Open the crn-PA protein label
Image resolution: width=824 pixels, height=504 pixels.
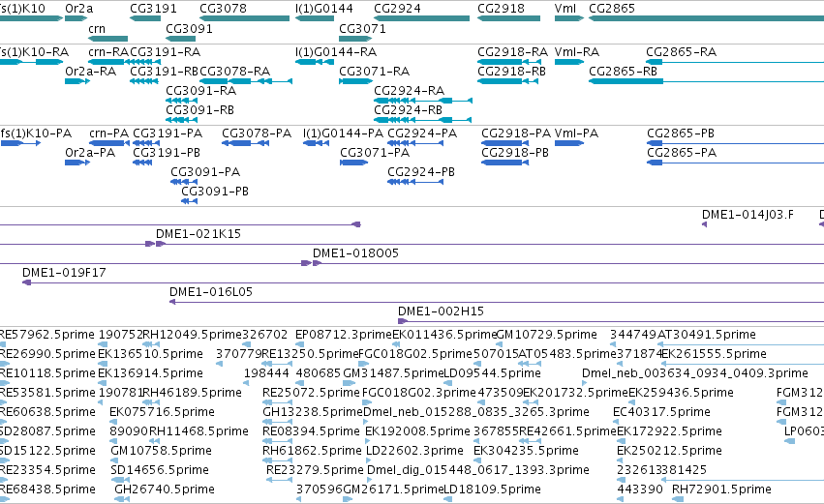pos(108,133)
